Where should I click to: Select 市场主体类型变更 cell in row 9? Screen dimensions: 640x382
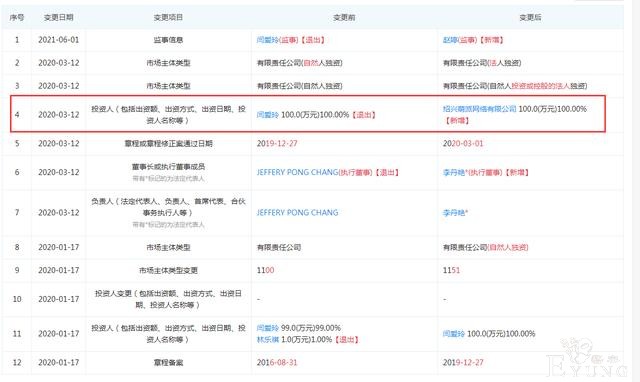pos(168,270)
